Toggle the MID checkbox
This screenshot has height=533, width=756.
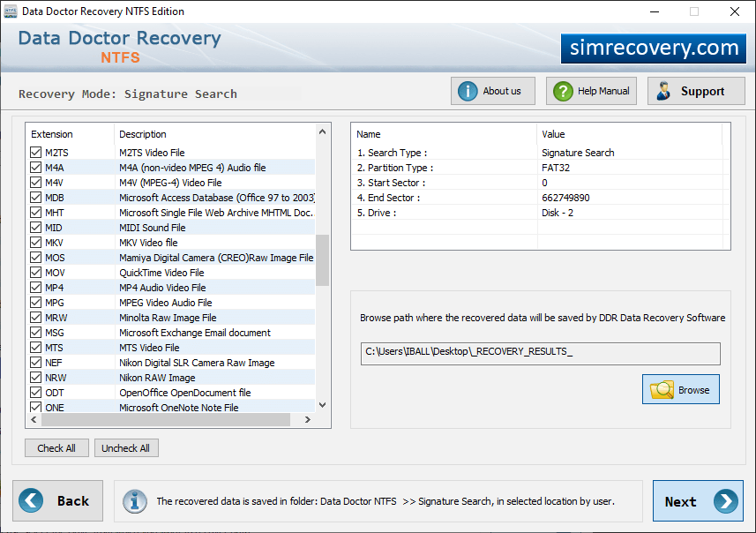click(35, 227)
